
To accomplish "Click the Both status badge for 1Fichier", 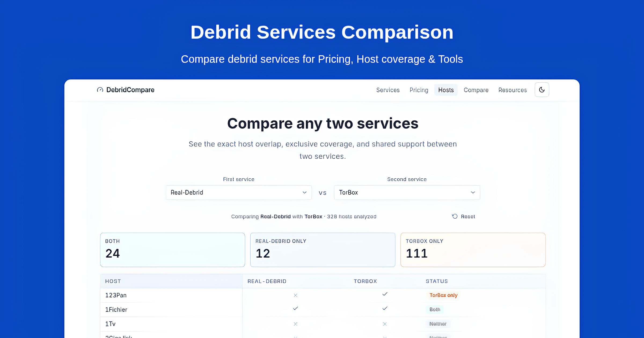I will coord(435,309).
